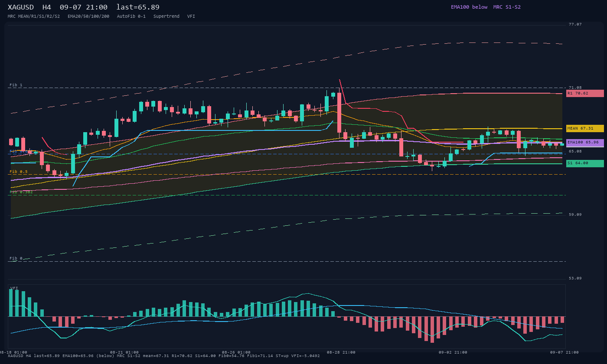Click the VFI panel title label

pos(14,288)
